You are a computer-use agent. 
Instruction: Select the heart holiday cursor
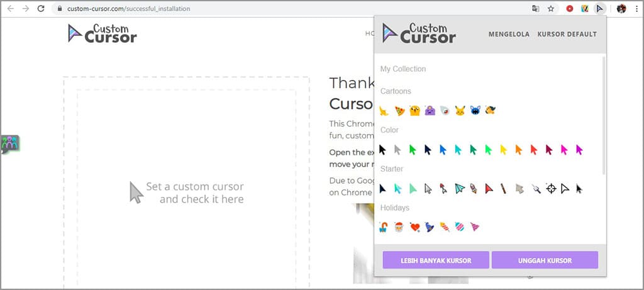(x=414, y=227)
